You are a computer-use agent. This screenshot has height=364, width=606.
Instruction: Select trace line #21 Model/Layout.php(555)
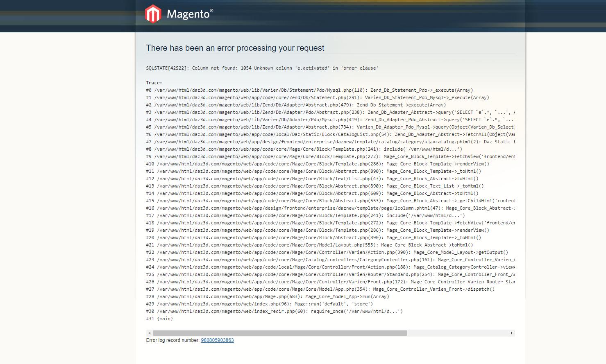pyautogui.click(x=309, y=245)
